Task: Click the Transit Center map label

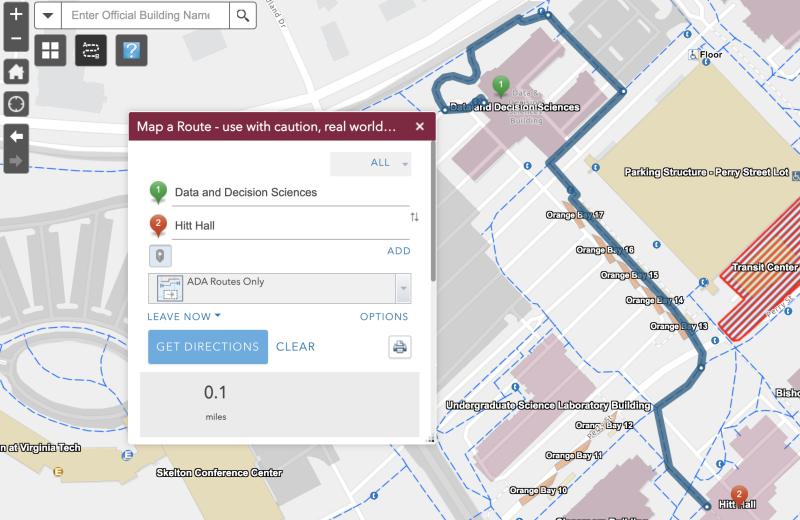Action: click(x=765, y=267)
